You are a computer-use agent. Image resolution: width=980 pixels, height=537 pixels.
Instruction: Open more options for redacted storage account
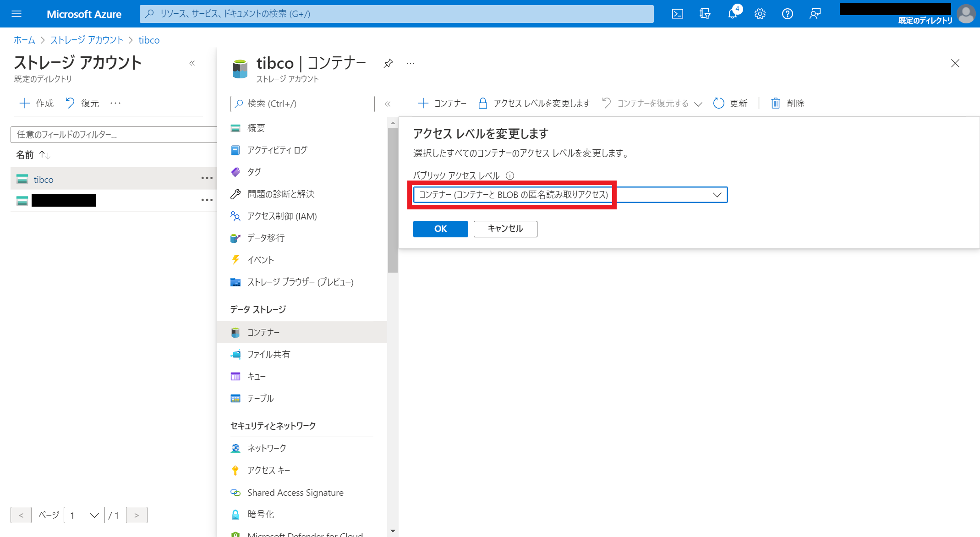[x=207, y=200]
